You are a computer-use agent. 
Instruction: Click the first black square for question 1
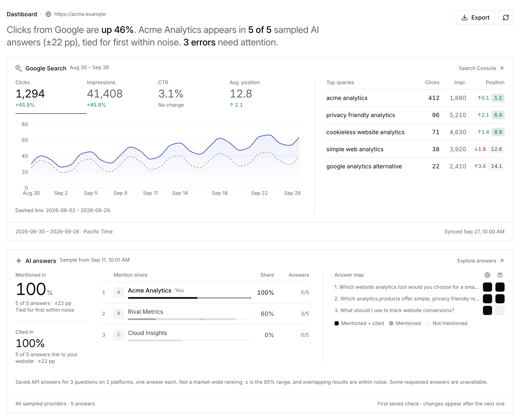pyautogui.click(x=487, y=287)
